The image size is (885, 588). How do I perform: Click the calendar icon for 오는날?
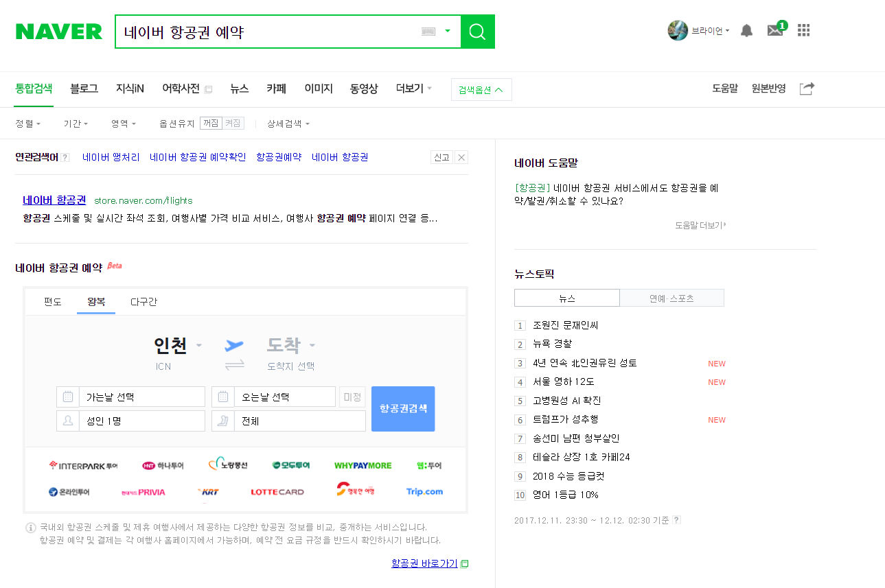[222, 397]
